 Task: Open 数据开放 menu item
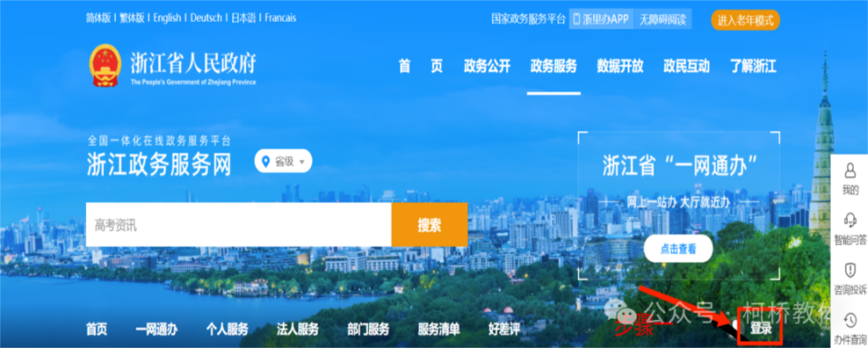pyautogui.click(x=620, y=66)
